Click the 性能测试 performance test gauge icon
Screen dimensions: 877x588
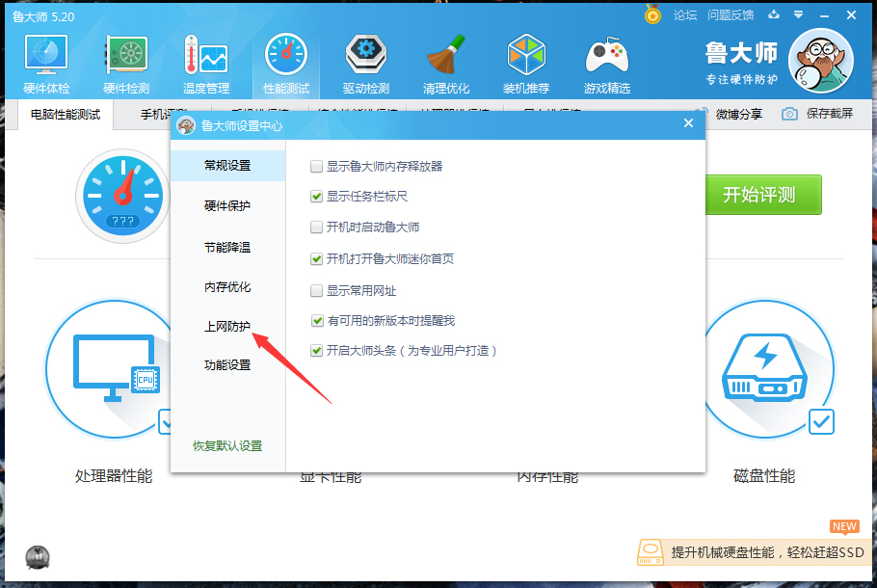[285, 62]
